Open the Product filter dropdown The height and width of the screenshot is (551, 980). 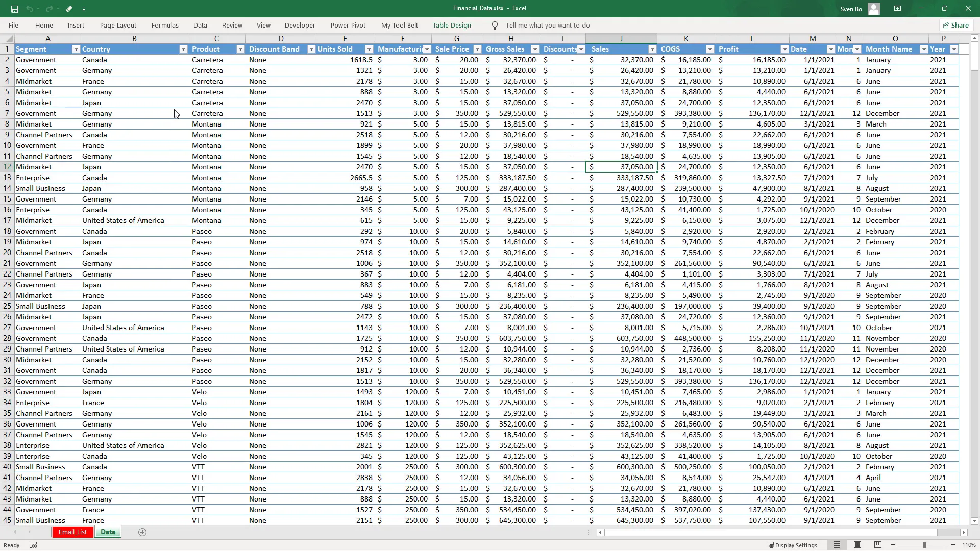(240, 49)
